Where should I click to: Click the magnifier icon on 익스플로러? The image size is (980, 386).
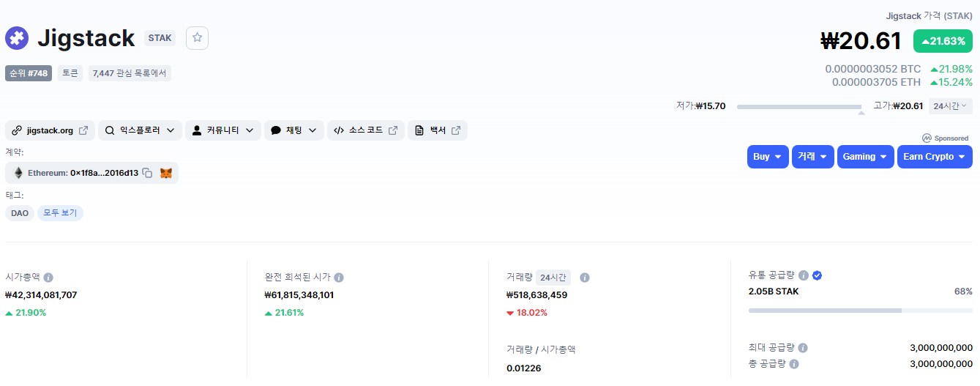point(110,130)
